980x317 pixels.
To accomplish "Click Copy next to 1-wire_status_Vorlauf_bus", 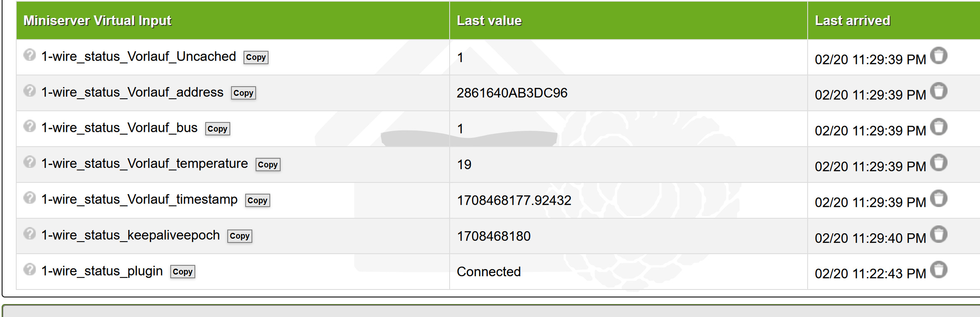I will tap(217, 129).
